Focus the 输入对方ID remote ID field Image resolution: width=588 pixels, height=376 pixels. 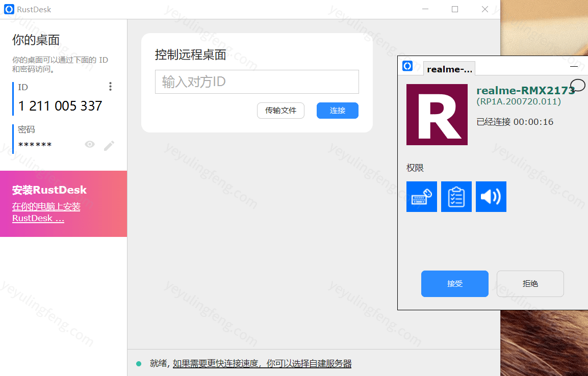click(257, 82)
